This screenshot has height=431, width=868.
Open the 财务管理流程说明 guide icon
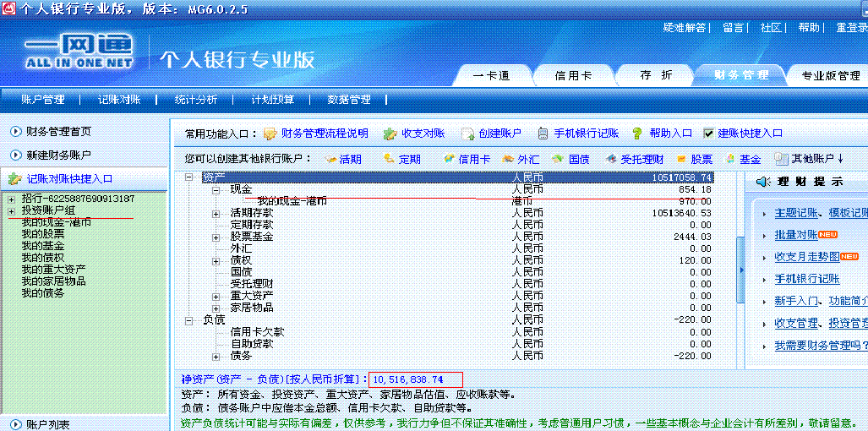(270, 134)
